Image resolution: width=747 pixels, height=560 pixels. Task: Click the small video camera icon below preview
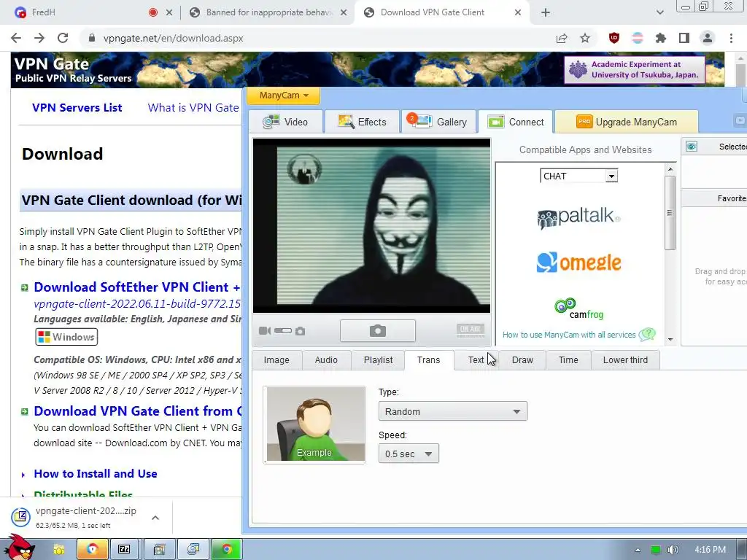pyautogui.click(x=264, y=330)
